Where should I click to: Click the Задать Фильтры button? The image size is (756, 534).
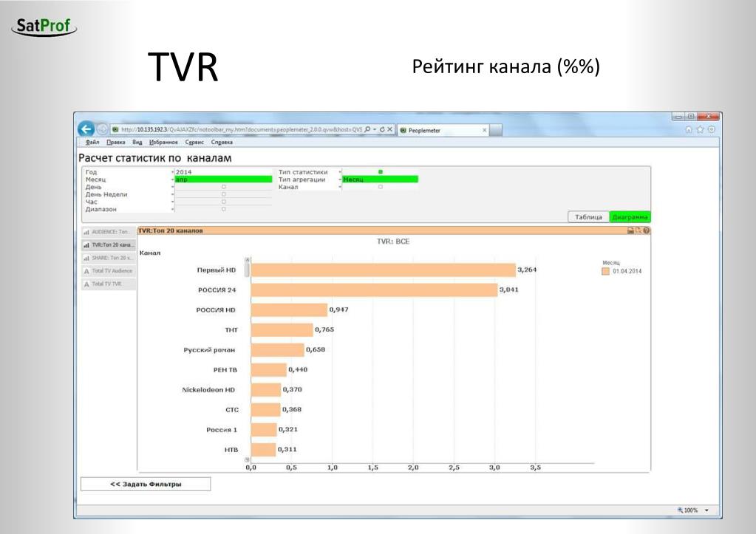(x=146, y=484)
